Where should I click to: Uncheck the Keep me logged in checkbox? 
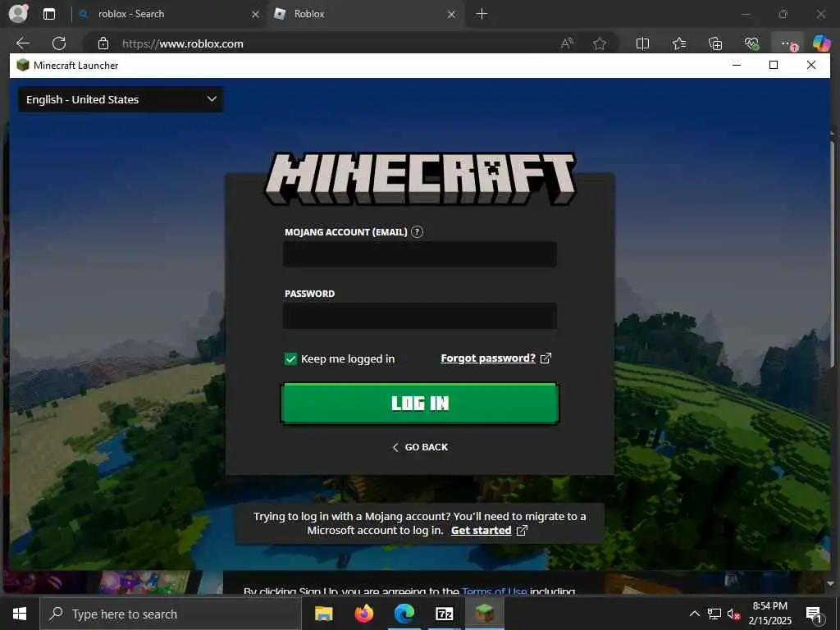click(x=290, y=359)
